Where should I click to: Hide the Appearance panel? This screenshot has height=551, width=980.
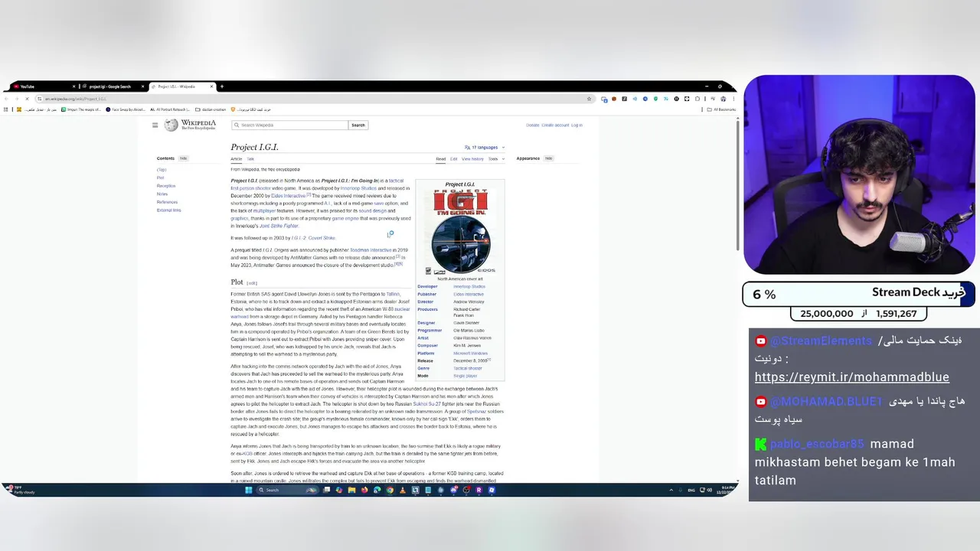pyautogui.click(x=548, y=158)
